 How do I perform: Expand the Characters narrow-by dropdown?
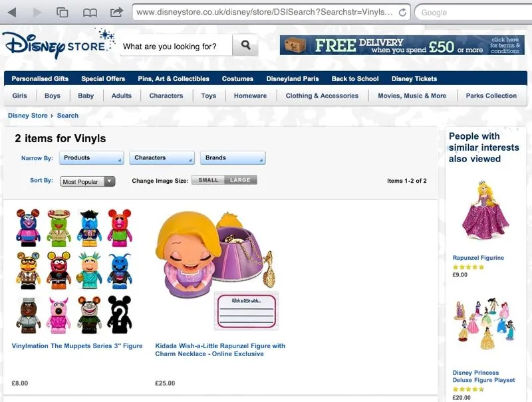pyautogui.click(x=162, y=158)
